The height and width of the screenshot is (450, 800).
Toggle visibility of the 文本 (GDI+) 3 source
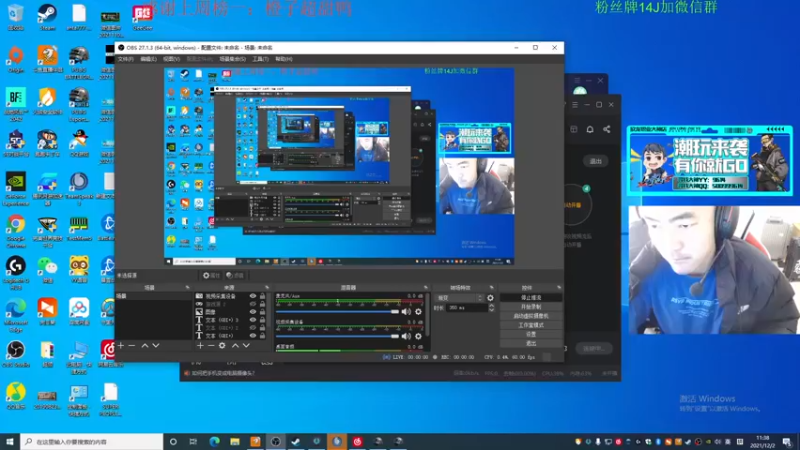tap(253, 320)
